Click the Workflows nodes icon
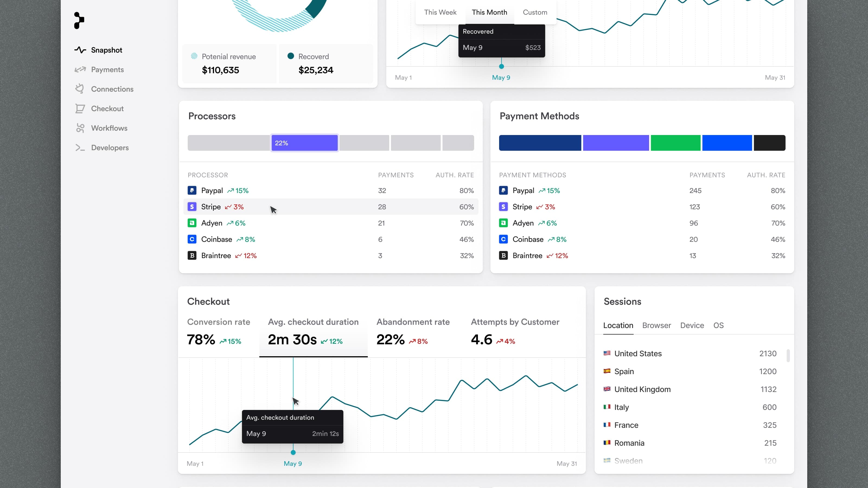Image resolution: width=868 pixels, height=488 pixels. pos(80,128)
